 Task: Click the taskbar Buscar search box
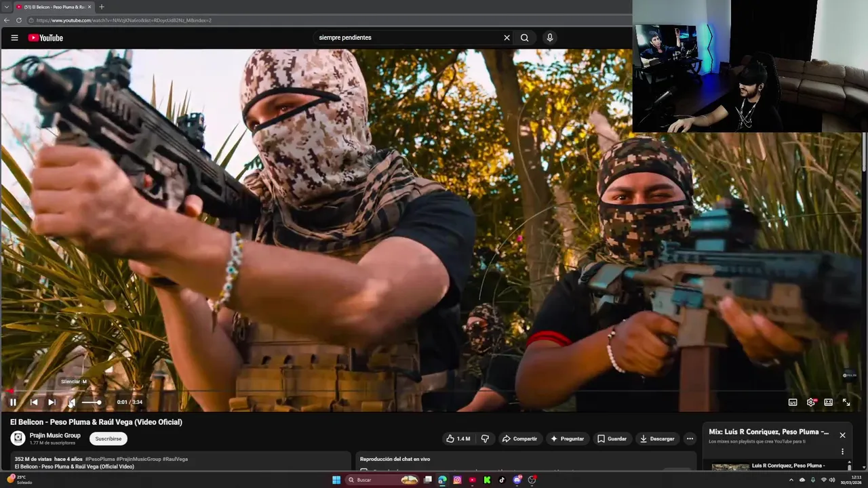(x=382, y=480)
